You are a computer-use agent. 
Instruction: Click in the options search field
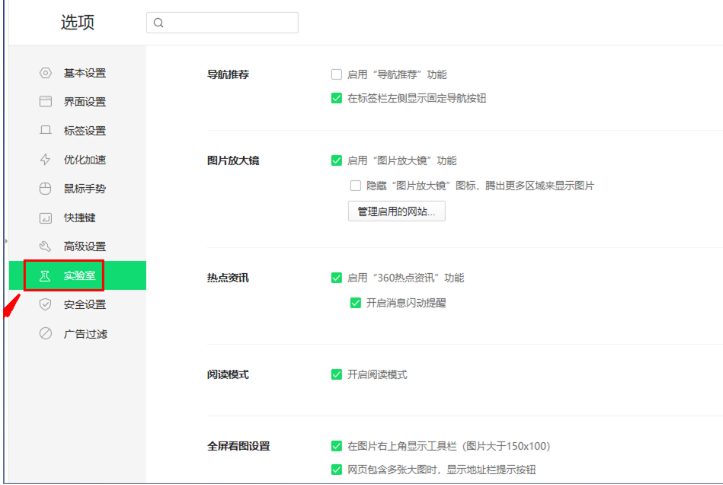click(222, 23)
